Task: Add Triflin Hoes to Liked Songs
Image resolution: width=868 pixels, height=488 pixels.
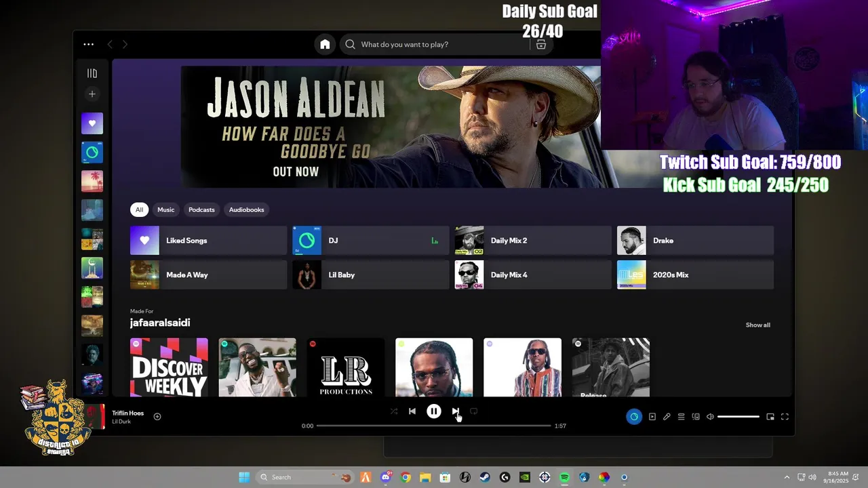Action: click(157, 417)
